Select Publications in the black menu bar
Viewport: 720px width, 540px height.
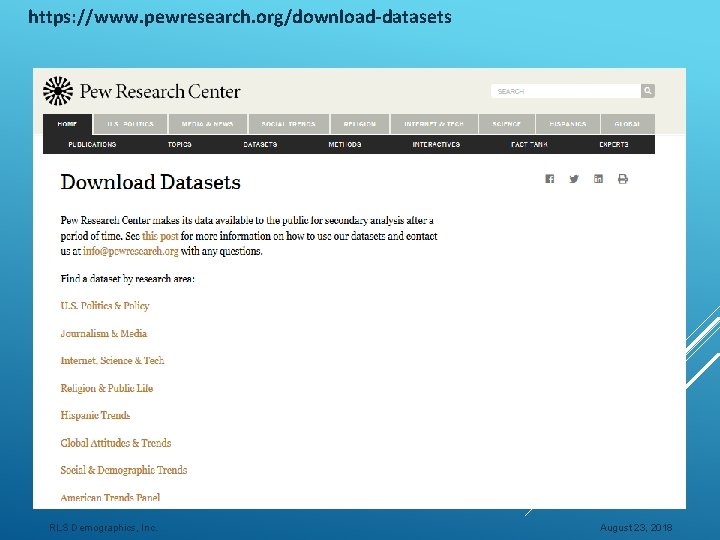tap(92, 144)
